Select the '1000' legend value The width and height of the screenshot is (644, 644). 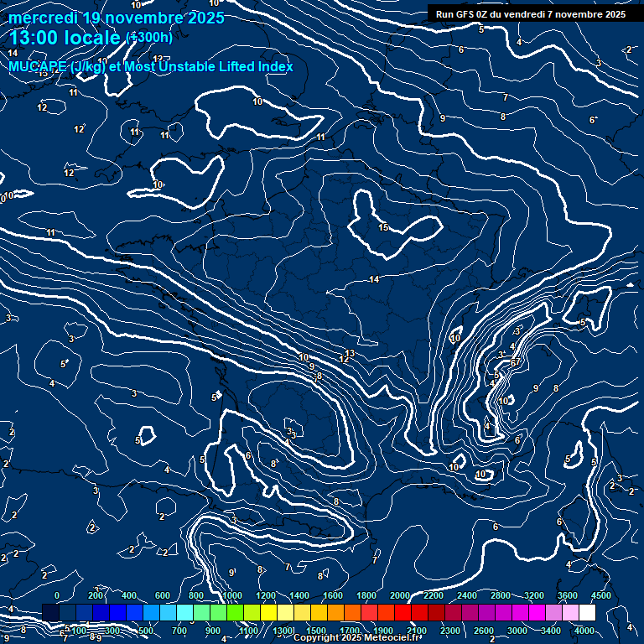[x=232, y=595]
